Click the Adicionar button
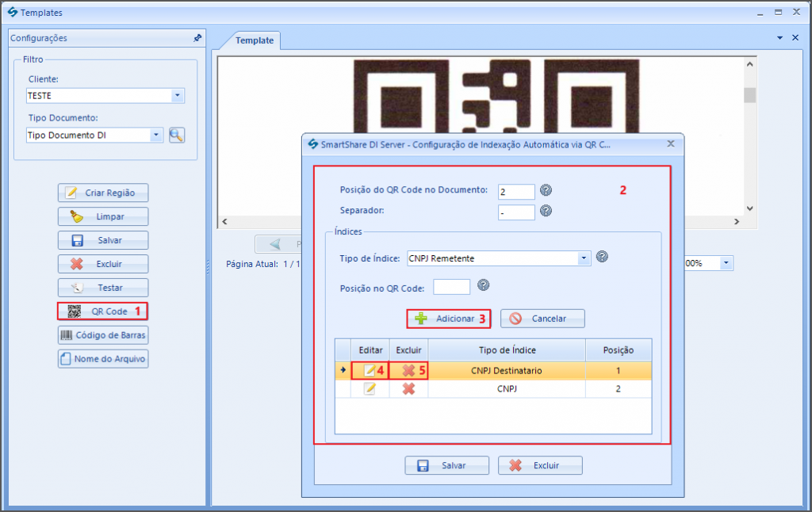 point(449,319)
